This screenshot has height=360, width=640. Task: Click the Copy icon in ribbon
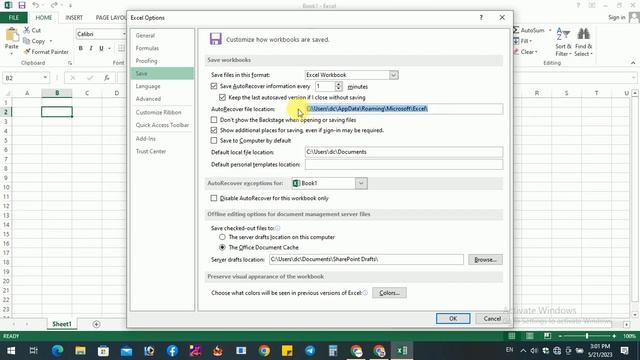pos(27,41)
